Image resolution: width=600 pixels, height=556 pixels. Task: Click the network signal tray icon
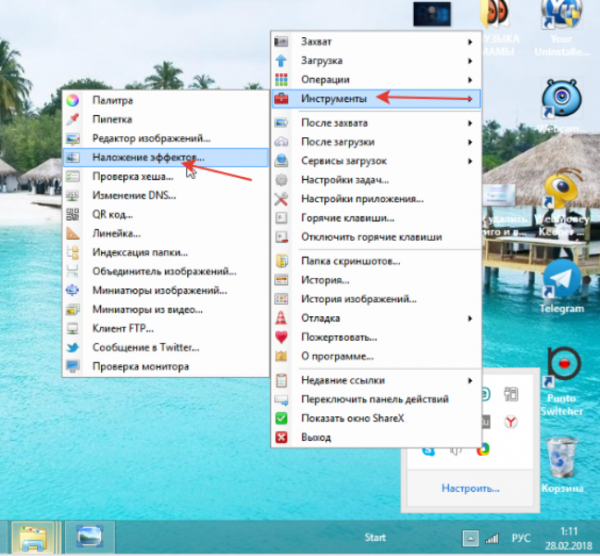(492, 539)
